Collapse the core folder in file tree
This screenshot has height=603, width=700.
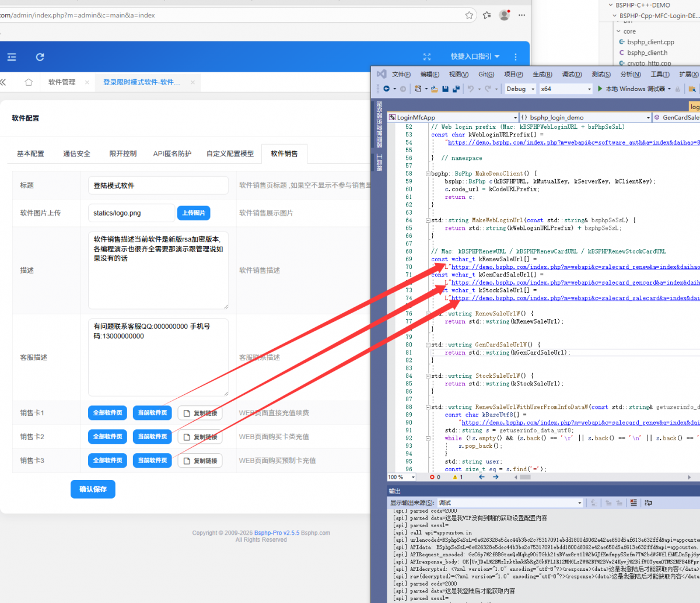pyautogui.click(x=618, y=31)
